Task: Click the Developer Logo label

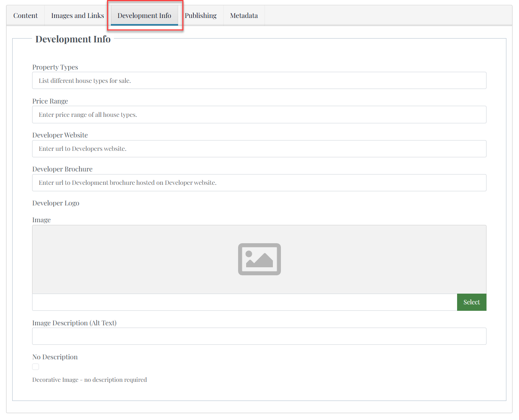Action: point(56,203)
